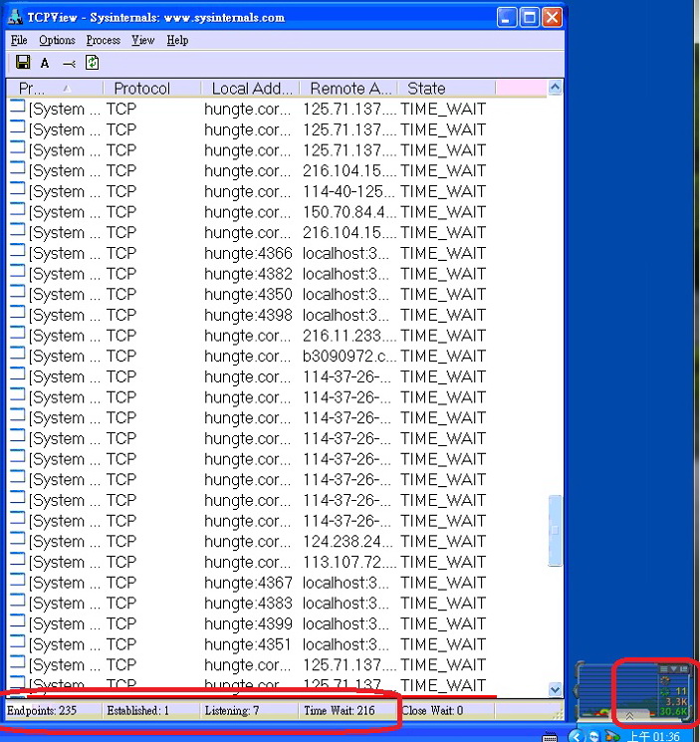This screenshot has height=742, width=700.
Task: Click the process icon of the hungte:4351 row
Action: pos(17,642)
